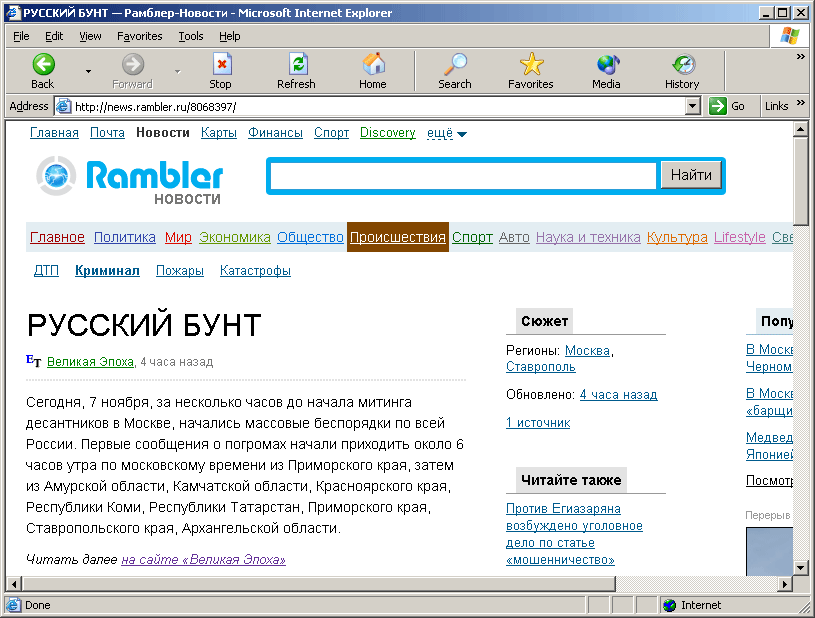This screenshot has height=618, width=815.
Task: Expand the Back button history dropdown
Action: (88, 72)
